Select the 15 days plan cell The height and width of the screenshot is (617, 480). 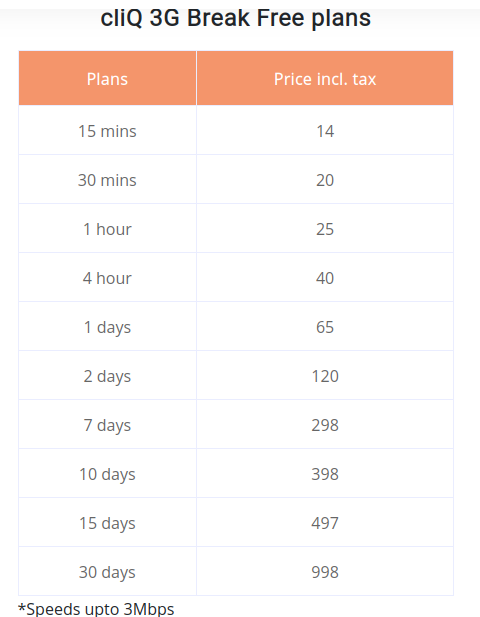[107, 522]
